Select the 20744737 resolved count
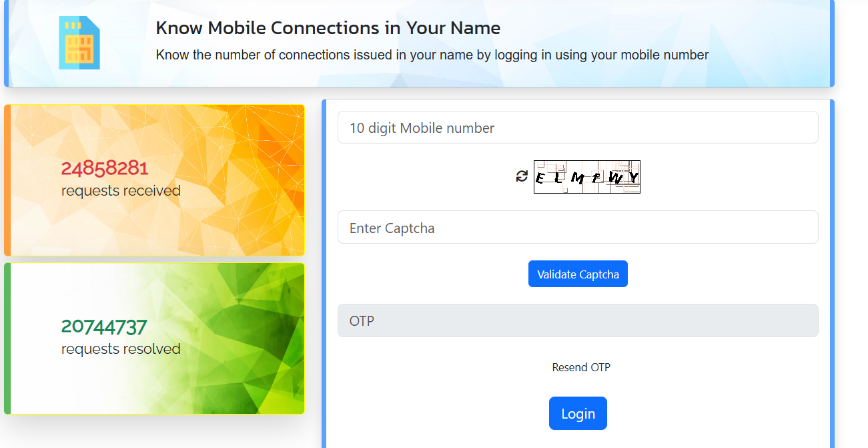 click(x=104, y=327)
